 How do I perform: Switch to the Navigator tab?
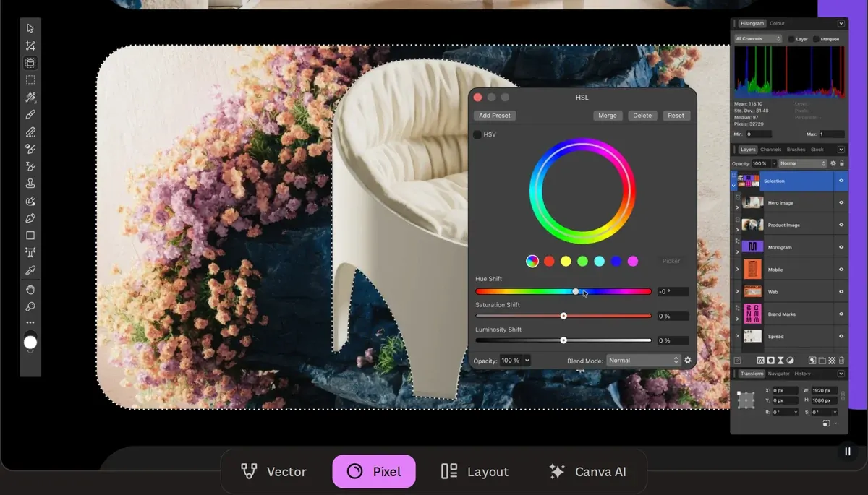[778, 374]
